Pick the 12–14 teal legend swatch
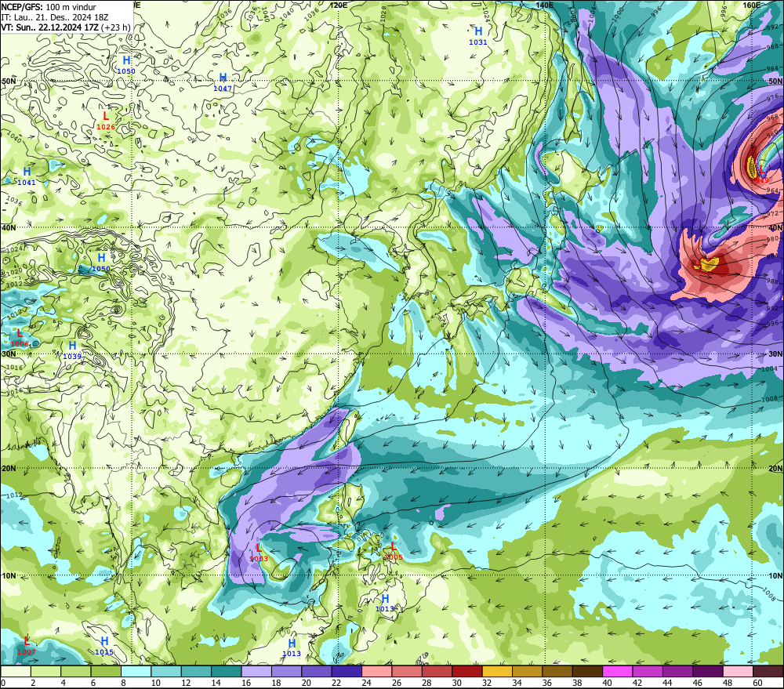 pos(196,671)
